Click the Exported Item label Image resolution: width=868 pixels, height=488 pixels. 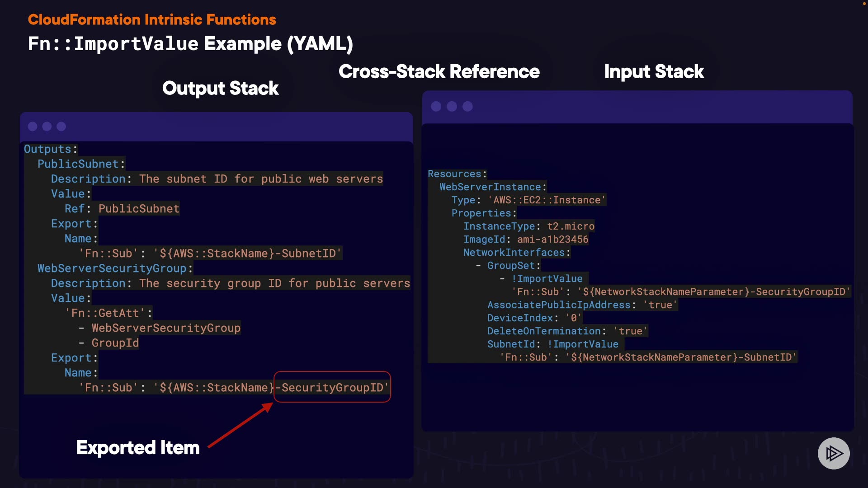[138, 448]
